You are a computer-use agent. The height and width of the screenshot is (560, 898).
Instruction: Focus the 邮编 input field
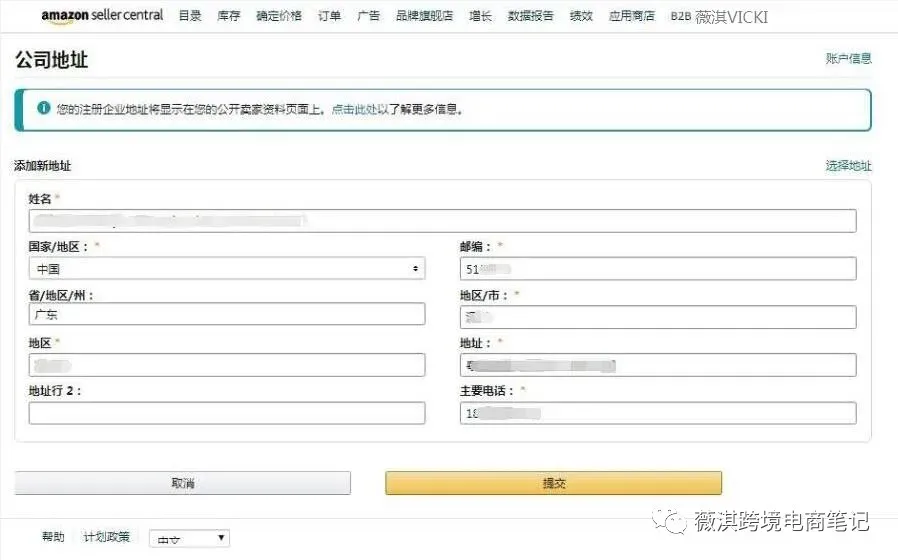click(658, 269)
